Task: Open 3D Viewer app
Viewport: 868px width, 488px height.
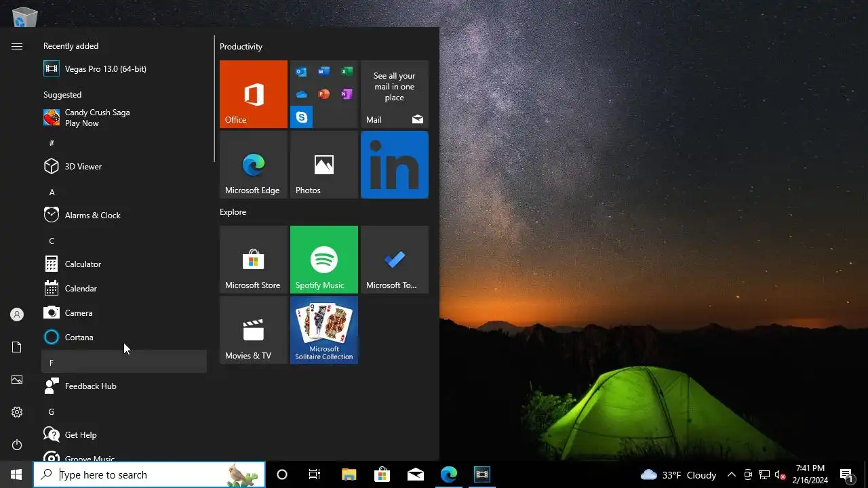Action: [124, 166]
